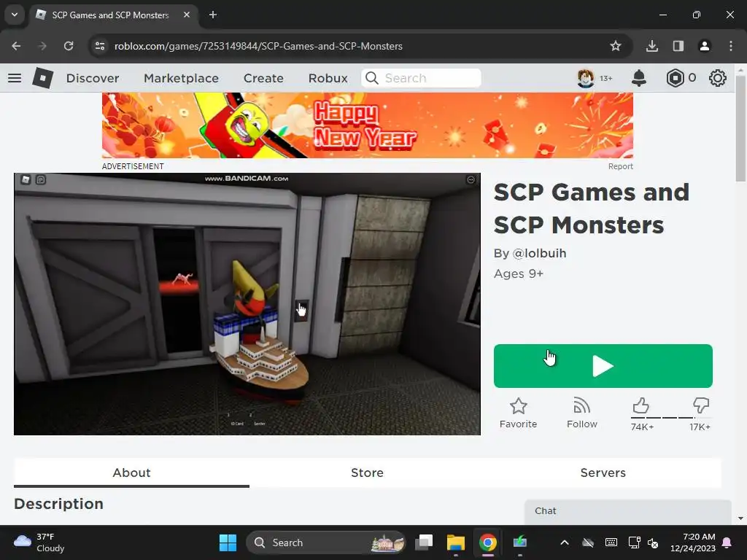Open the Windows Start menu
Viewport: 747px width, 560px height.
tap(228, 542)
